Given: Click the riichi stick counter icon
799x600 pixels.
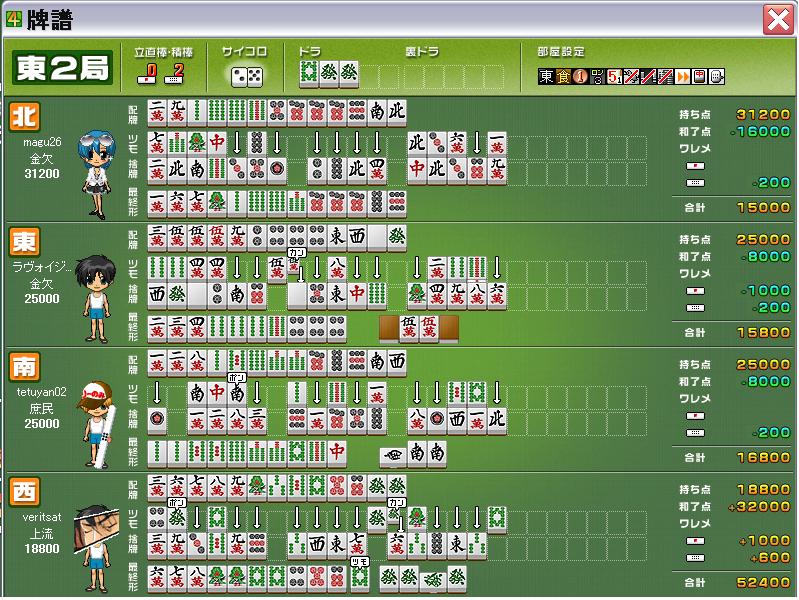Looking at the screenshot, I should pos(147,74).
